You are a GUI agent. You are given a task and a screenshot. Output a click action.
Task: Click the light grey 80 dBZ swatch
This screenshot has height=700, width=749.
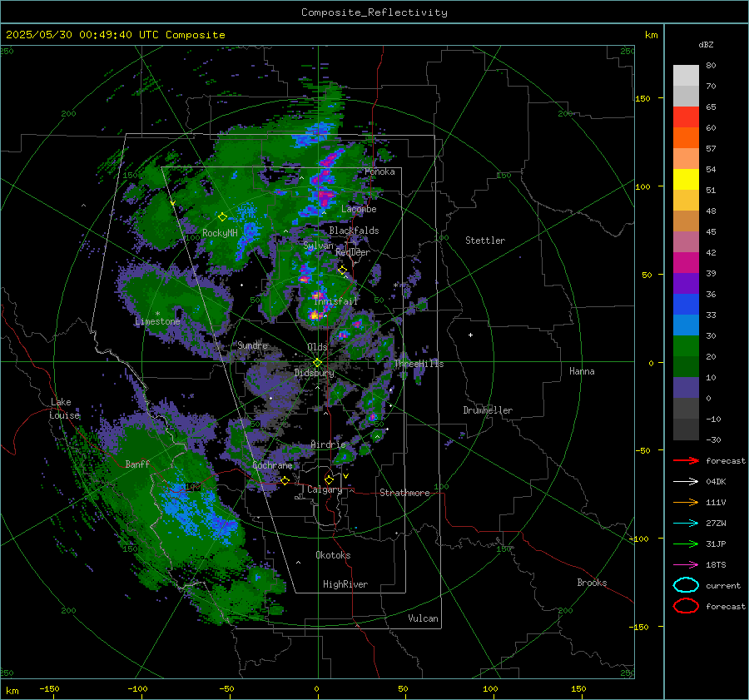click(686, 76)
